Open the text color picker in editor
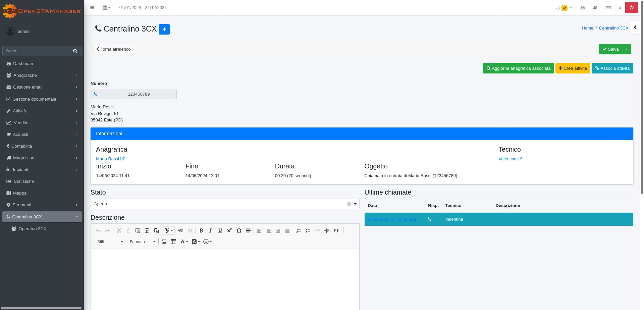Image resolution: width=644 pixels, height=310 pixels. [x=184, y=242]
